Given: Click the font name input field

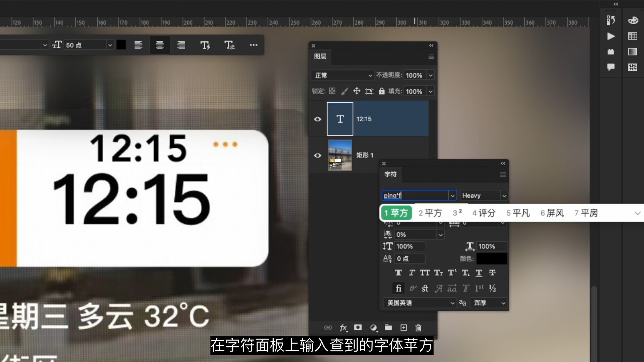Looking at the screenshot, I should coord(415,195).
